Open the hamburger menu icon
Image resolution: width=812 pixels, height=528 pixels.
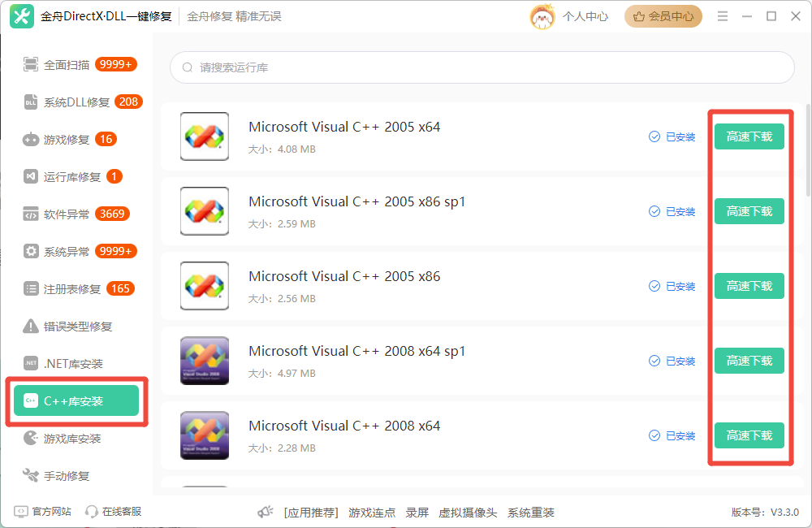[723, 16]
